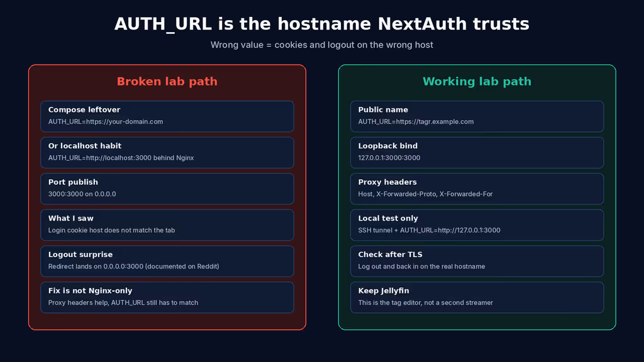
Task: Click the 'Broken lab path' heading
Action: point(167,81)
